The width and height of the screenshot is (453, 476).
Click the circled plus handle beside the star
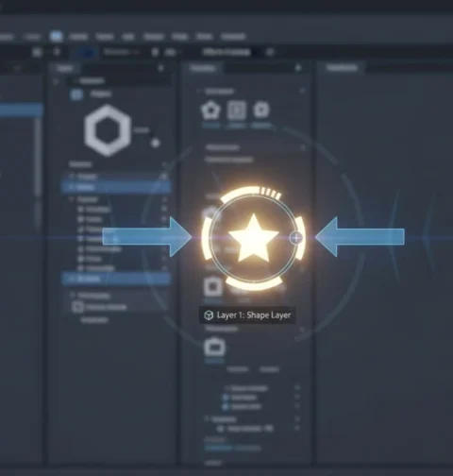point(295,238)
